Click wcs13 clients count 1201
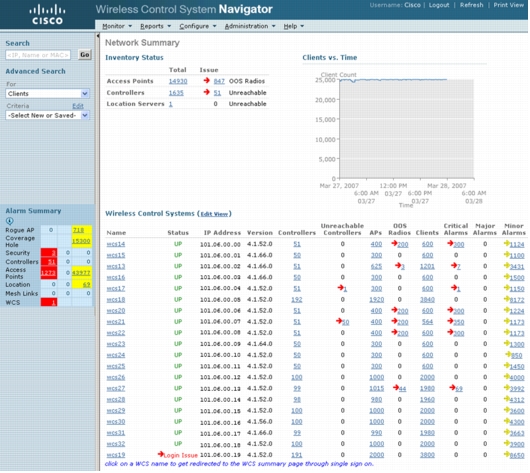Screen dimensions: 530x473 427,267
